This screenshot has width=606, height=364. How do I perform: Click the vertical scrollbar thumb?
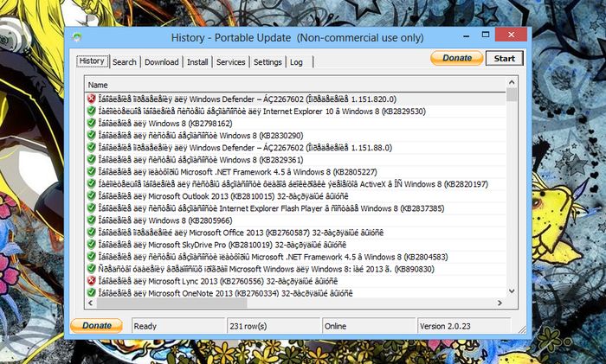tap(512, 94)
